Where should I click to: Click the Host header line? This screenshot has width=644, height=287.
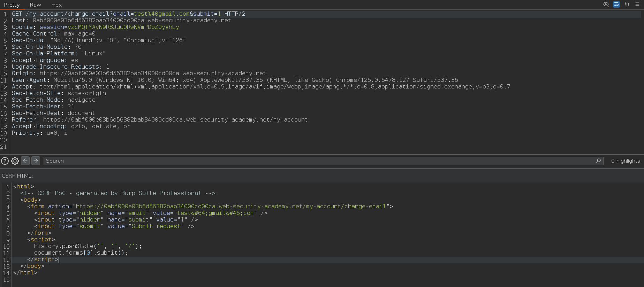click(121, 21)
